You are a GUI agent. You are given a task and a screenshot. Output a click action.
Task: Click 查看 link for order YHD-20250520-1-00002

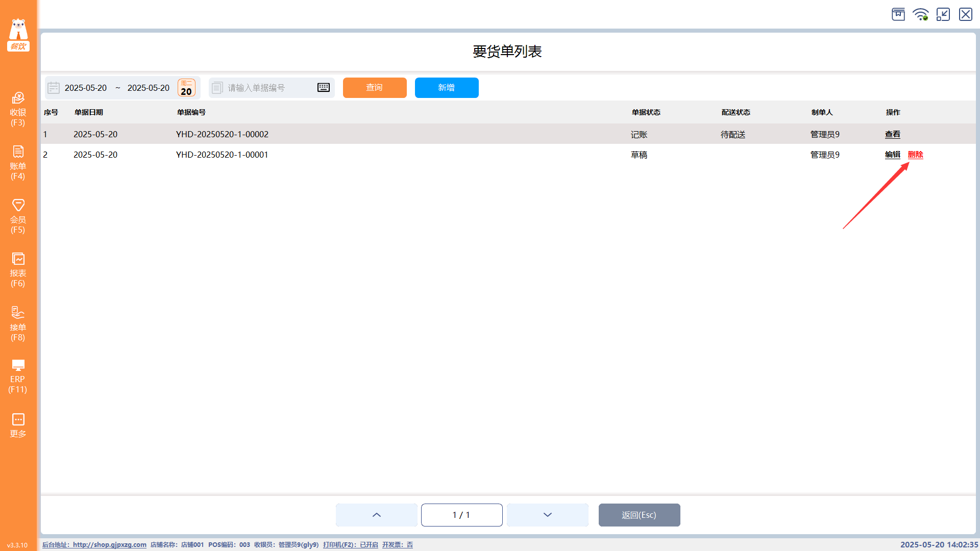[x=892, y=135]
